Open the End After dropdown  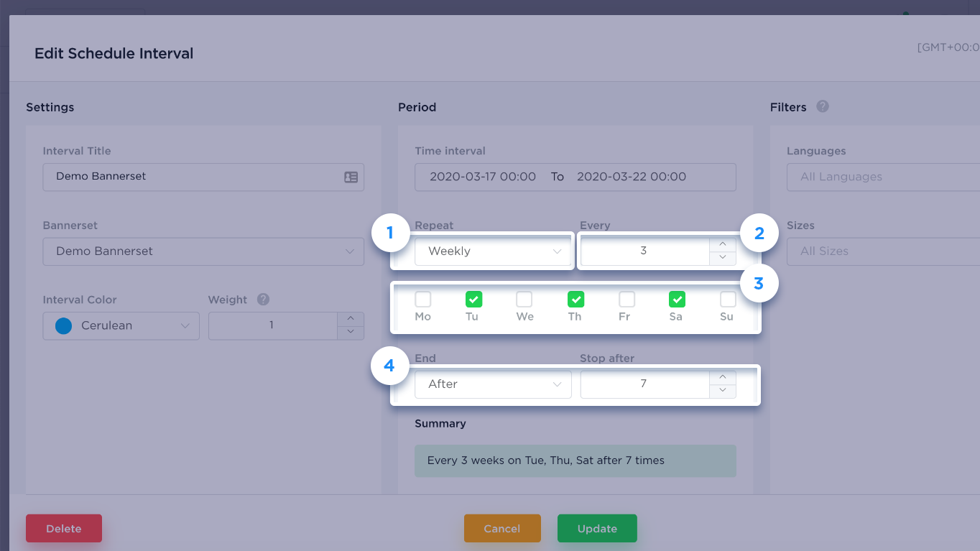(493, 384)
